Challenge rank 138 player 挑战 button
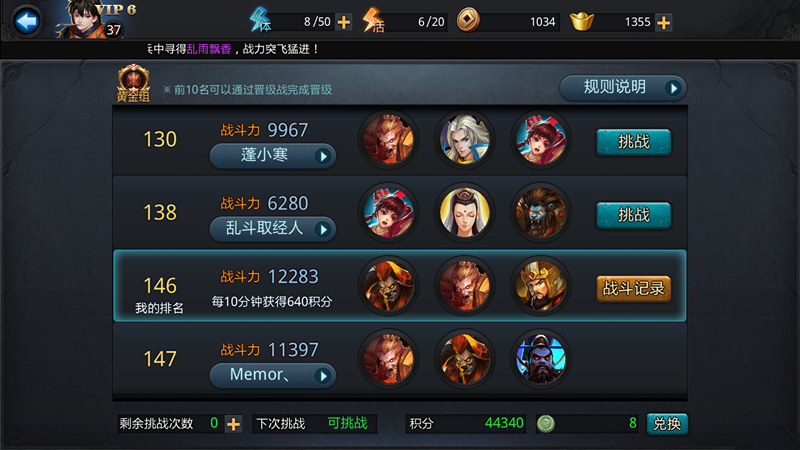Viewport: 800px width, 450px height. 634,215
